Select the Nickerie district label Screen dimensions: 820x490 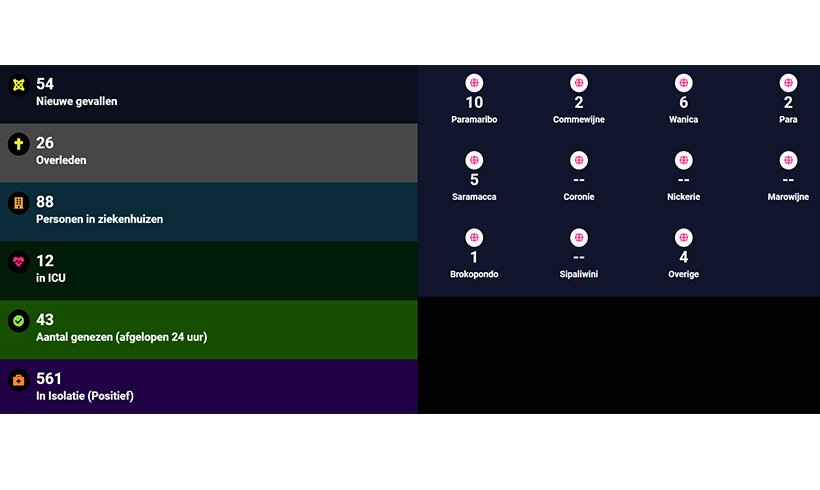point(683,197)
